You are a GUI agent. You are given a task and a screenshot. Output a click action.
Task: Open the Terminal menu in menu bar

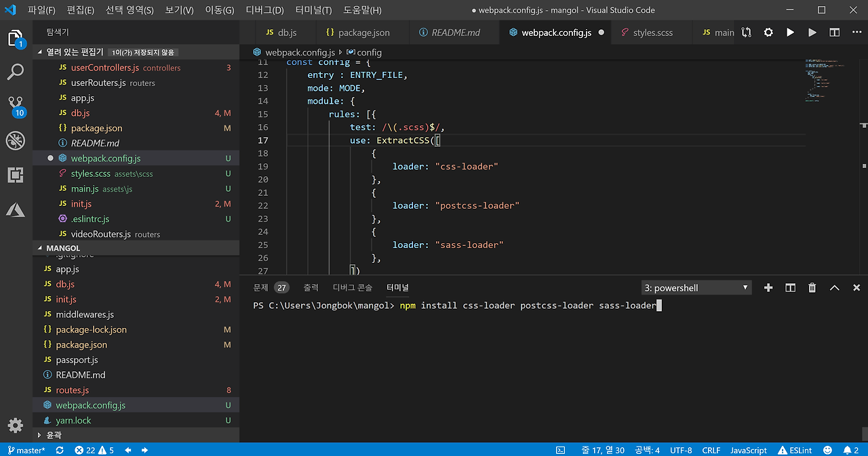pos(313,10)
